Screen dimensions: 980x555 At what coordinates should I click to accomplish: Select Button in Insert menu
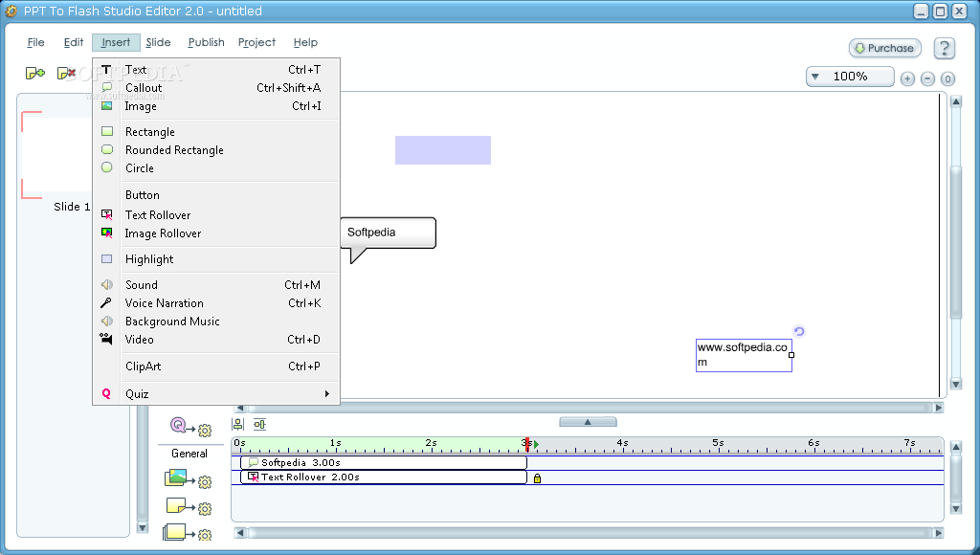pos(216,195)
